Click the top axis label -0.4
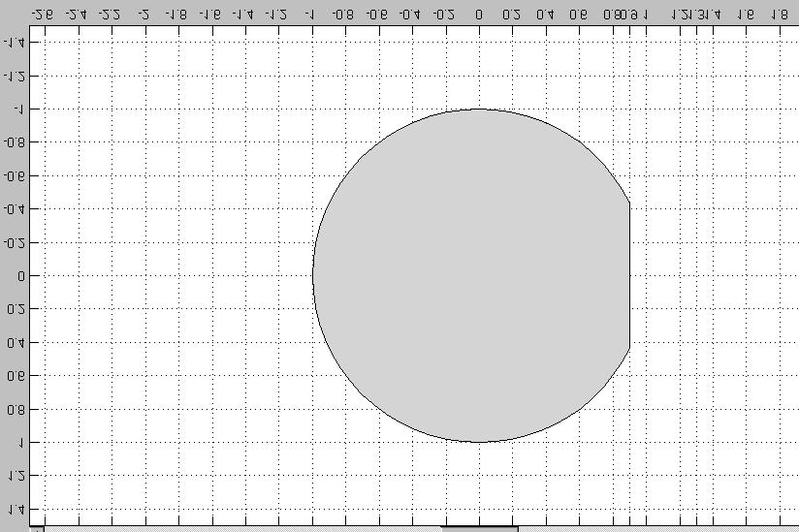The height and width of the screenshot is (532, 799). 410,15
